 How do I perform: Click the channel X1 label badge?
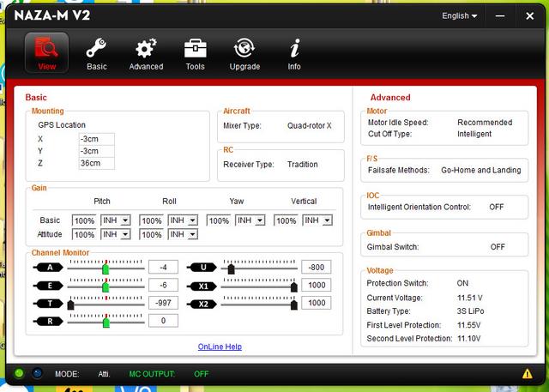pyautogui.click(x=202, y=286)
